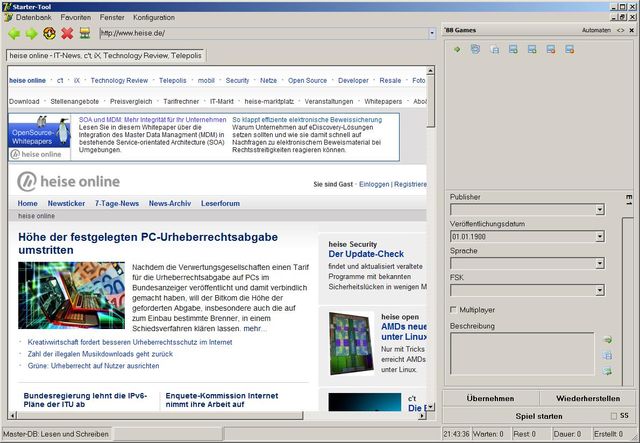This screenshot has height=443, width=640.
Task: Open the Security link in top navigation
Action: click(237, 80)
